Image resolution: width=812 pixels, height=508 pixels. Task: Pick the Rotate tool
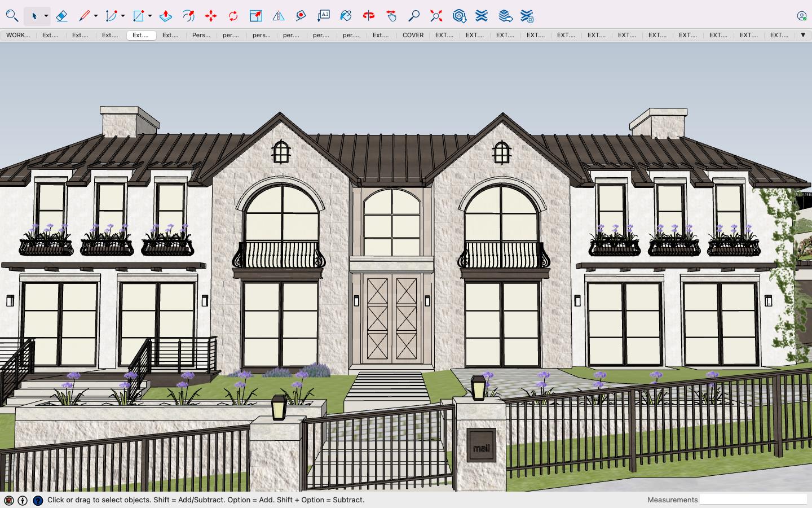coord(233,16)
